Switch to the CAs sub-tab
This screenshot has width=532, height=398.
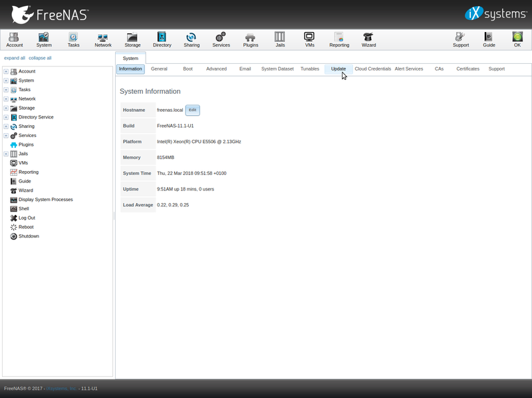click(x=439, y=69)
